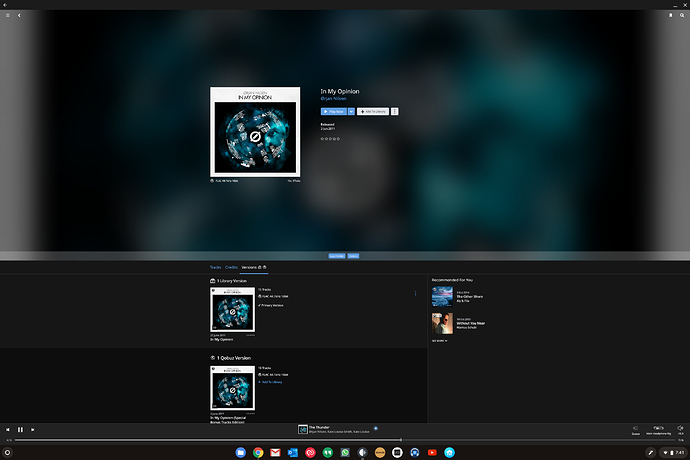Pause the current playback
690x460 pixels.
tap(20, 430)
